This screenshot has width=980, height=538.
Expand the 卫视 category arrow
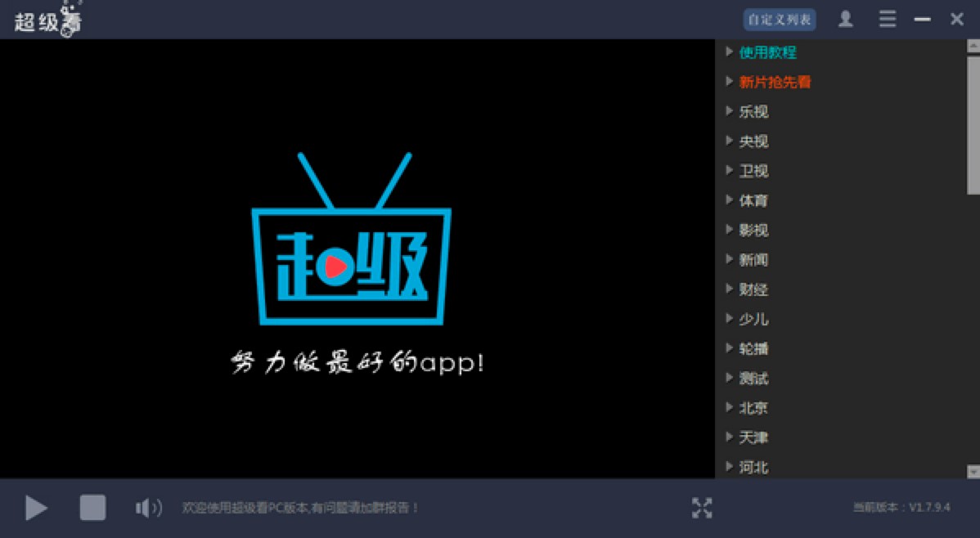click(729, 170)
